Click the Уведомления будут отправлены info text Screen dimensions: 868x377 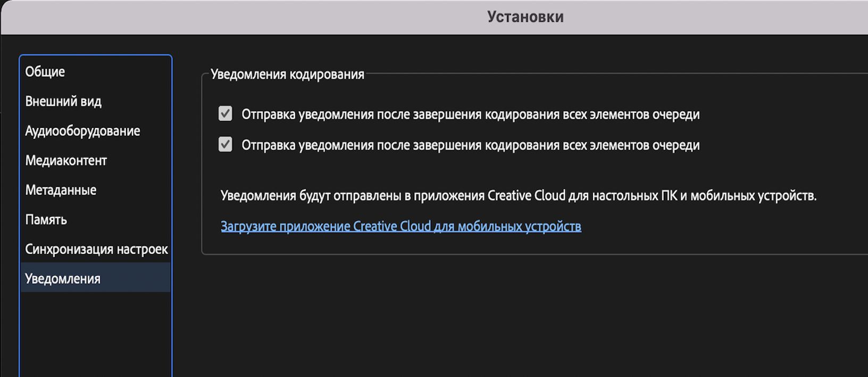518,196
